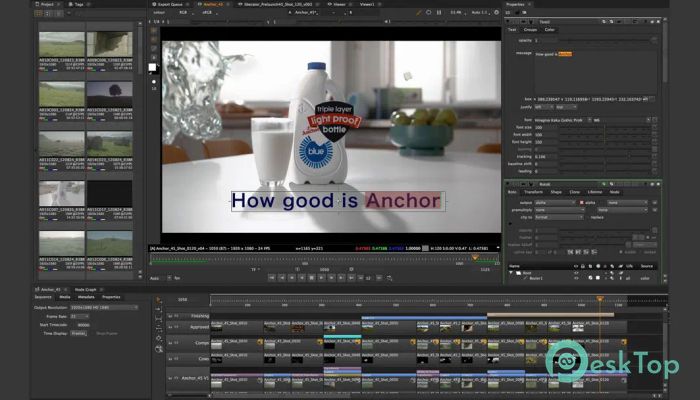Stop viewer playback with the square button
Screen dimensions: 700x400
(311, 278)
